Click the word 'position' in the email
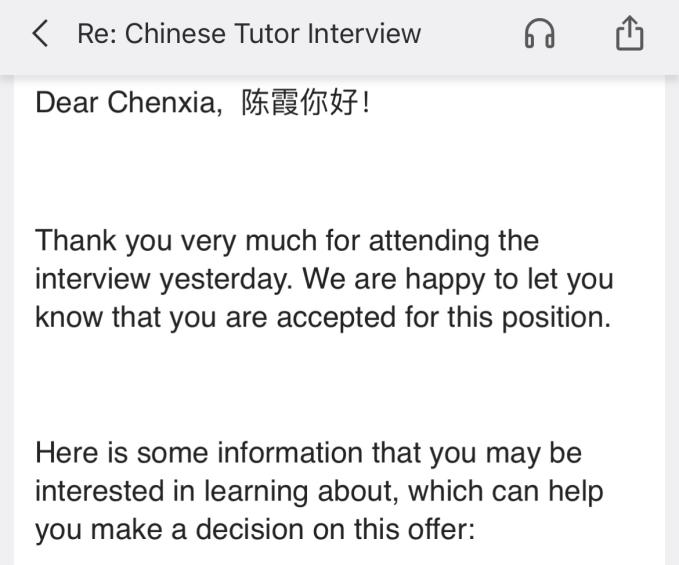The width and height of the screenshot is (679, 565). pyautogui.click(x=551, y=316)
